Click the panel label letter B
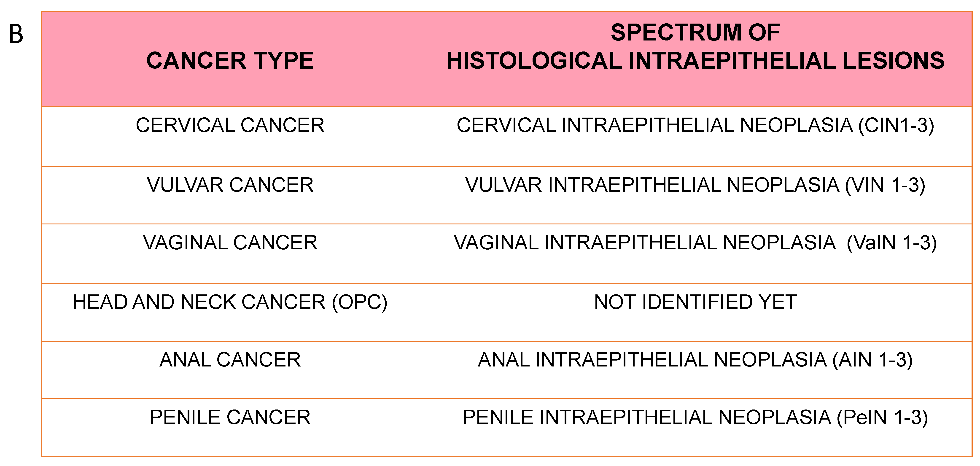980x466 pixels. click(16, 34)
